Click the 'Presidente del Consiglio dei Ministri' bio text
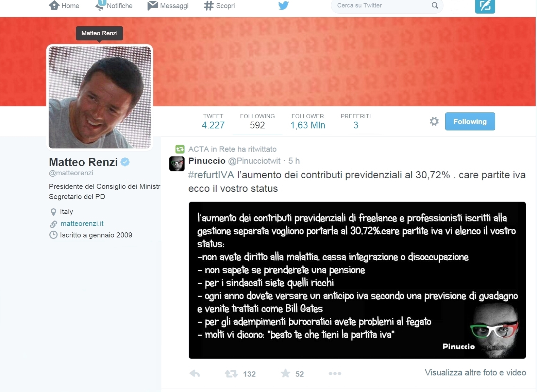Viewport: 537px width, 392px height. point(105,186)
